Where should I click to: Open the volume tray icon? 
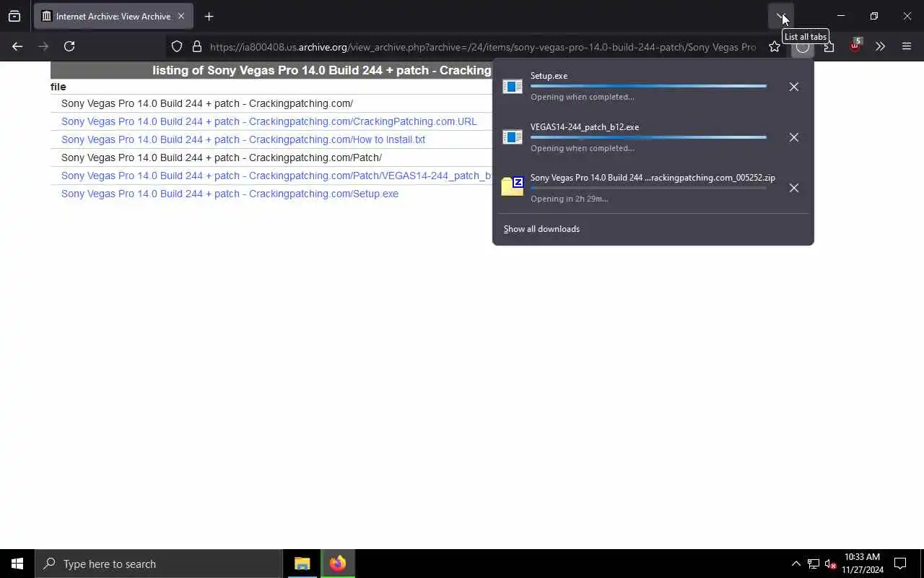click(x=830, y=564)
